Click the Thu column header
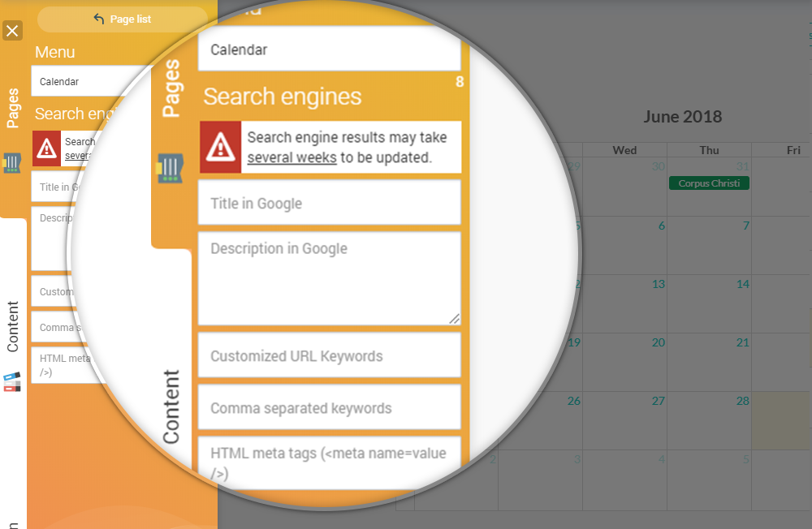The image size is (812, 529). [709, 150]
